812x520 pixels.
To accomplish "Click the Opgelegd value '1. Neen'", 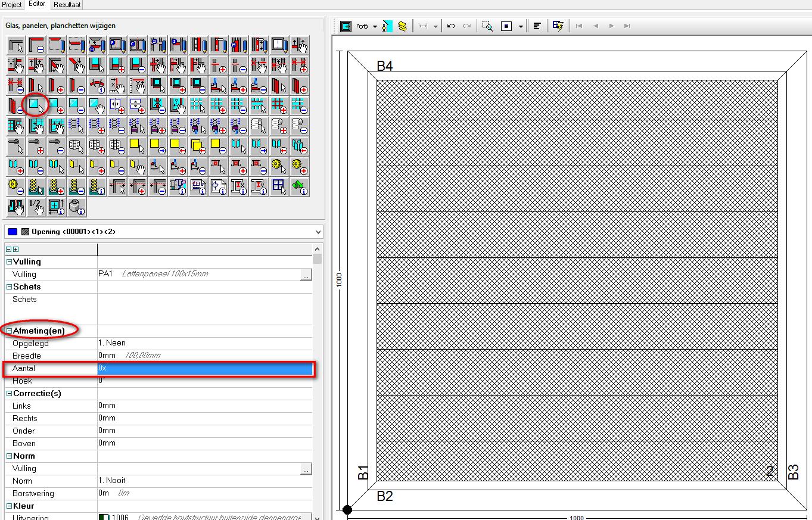I will click(x=112, y=343).
